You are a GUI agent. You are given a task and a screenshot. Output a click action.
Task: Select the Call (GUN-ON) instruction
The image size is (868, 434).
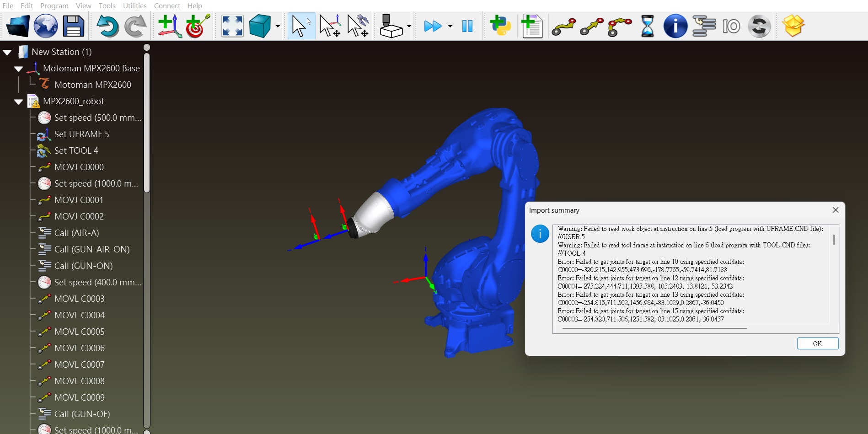pos(83,266)
